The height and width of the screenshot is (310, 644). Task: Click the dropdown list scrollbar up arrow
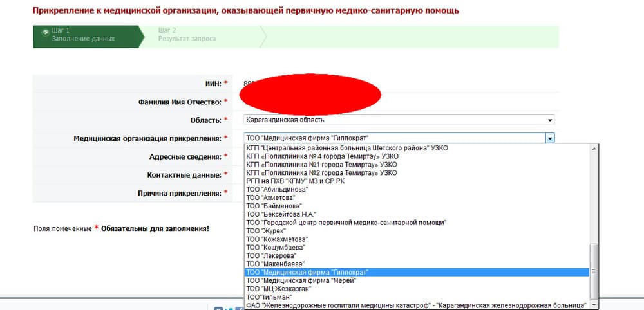594,149
